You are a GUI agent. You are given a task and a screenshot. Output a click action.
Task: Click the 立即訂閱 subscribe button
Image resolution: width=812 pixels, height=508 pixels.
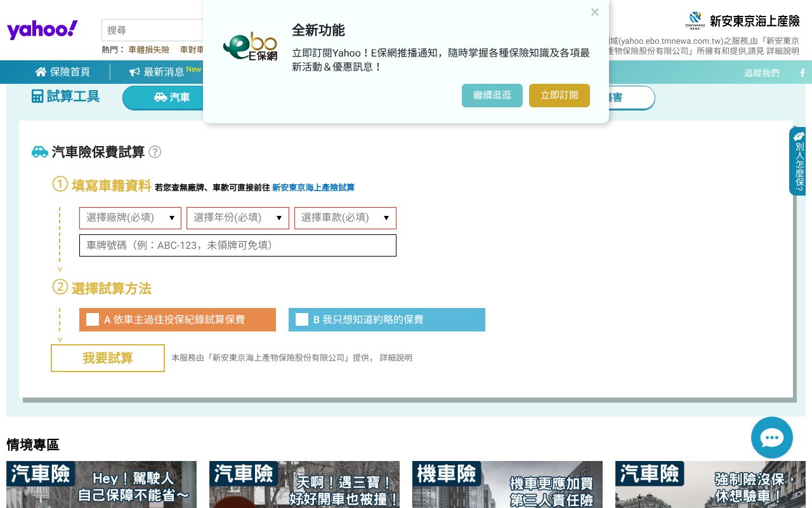click(560, 95)
